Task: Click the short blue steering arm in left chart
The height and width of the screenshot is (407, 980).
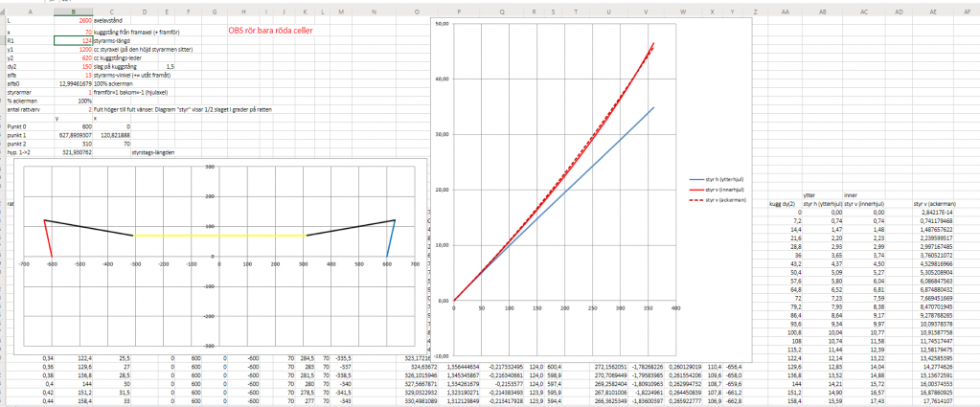Action: click(x=391, y=238)
